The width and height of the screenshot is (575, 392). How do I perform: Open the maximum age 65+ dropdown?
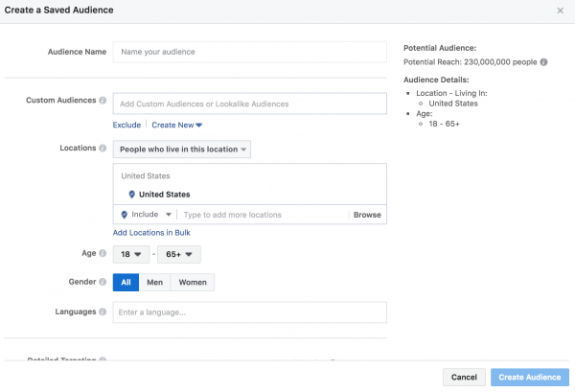point(179,254)
